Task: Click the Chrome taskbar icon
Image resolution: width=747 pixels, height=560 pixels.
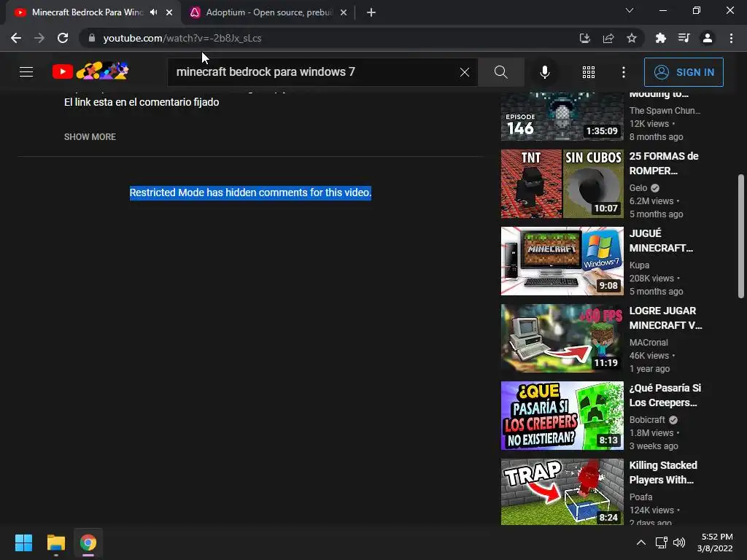Action: pyautogui.click(x=88, y=542)
